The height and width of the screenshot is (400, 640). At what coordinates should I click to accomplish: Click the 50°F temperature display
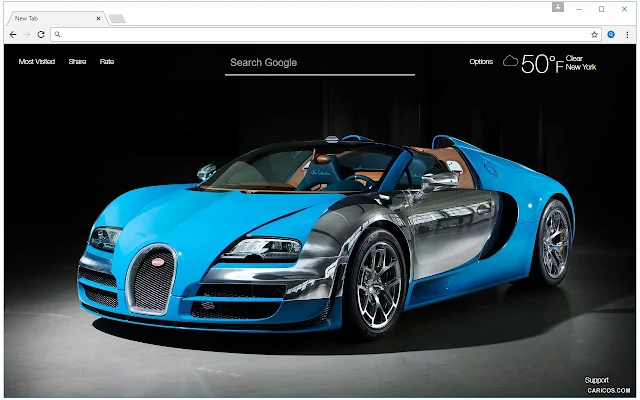tap(542, 64)
